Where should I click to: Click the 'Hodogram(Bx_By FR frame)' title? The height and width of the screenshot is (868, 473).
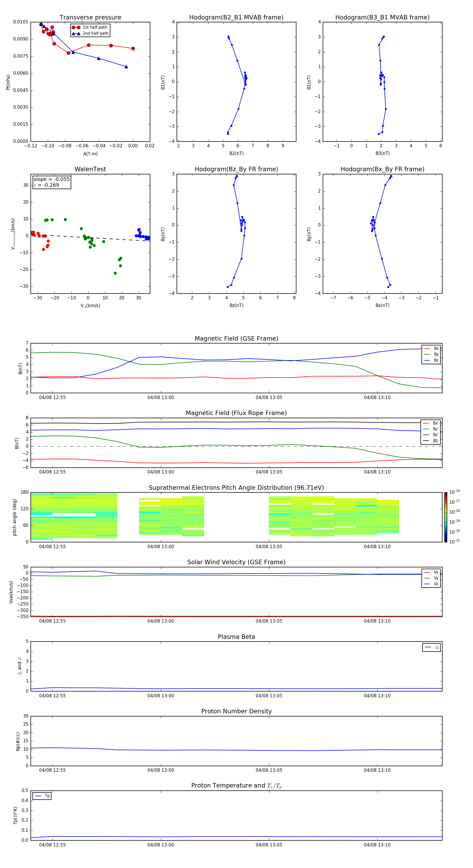pyautogui.click(x=382, y=169)
